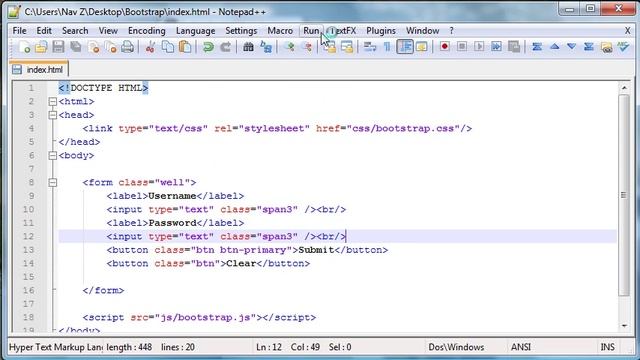Open the Run menu
Image resolution: width=640 pixels, height=360 pixels.
pos(311,31)
